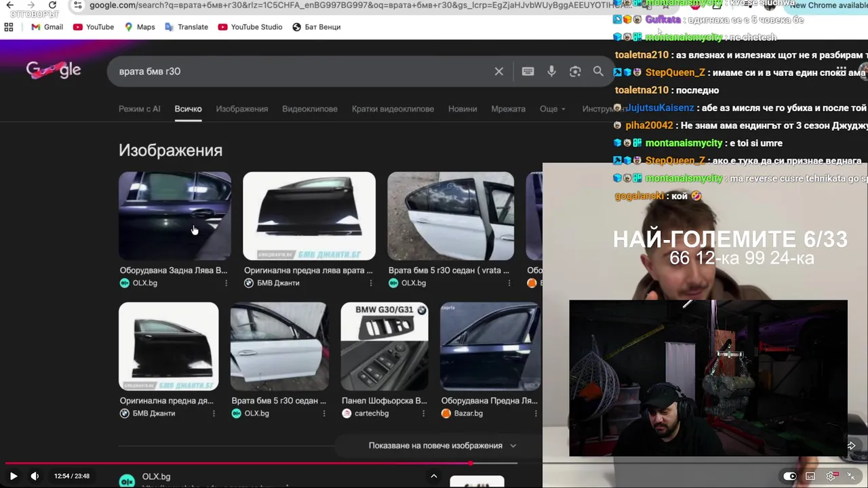This screenshot has width=868, height=488.
Task: Open the Мрежата tab
Action: click(x=508, y=108)
